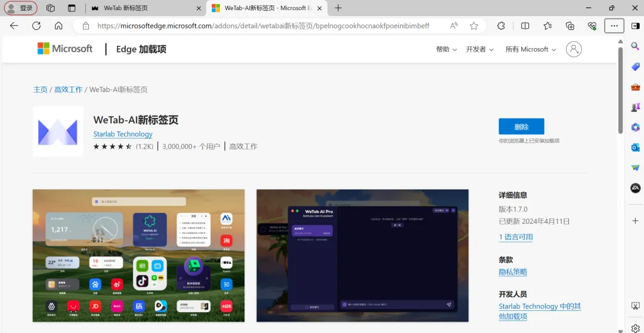Open Microsoft 365 icon in sidebar

tap(636, 127)
